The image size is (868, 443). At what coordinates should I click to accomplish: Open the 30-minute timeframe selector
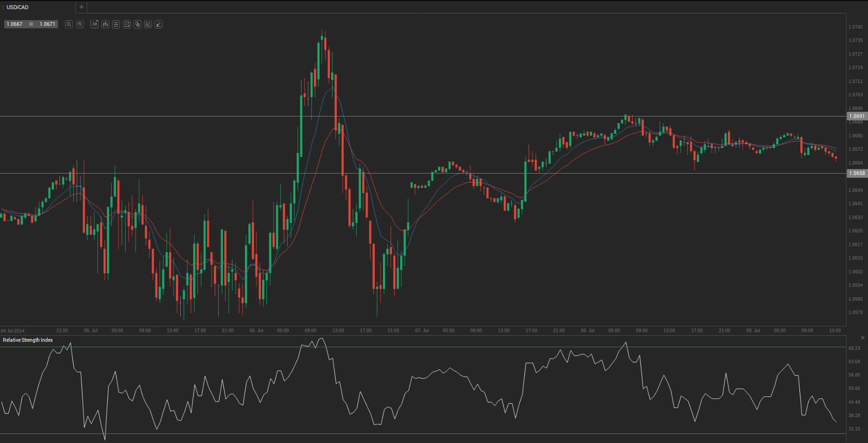tap(94, 24)
